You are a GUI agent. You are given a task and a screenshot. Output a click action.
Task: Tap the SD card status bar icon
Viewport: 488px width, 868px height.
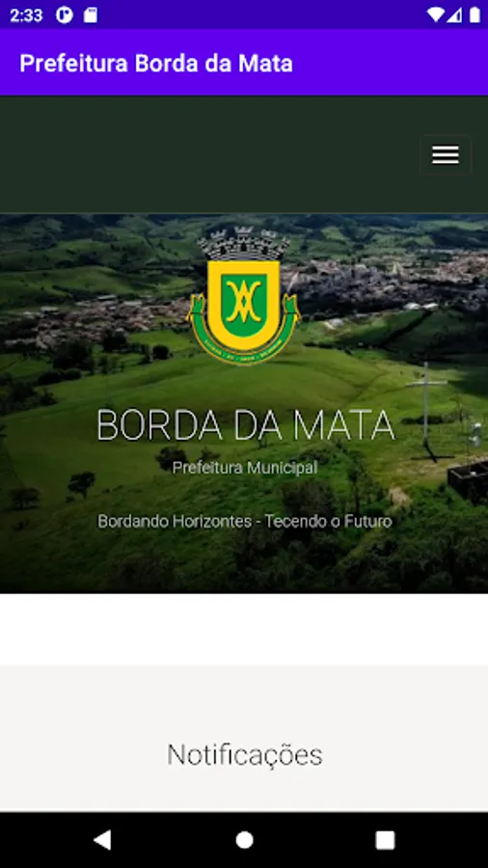pos(91,14)
